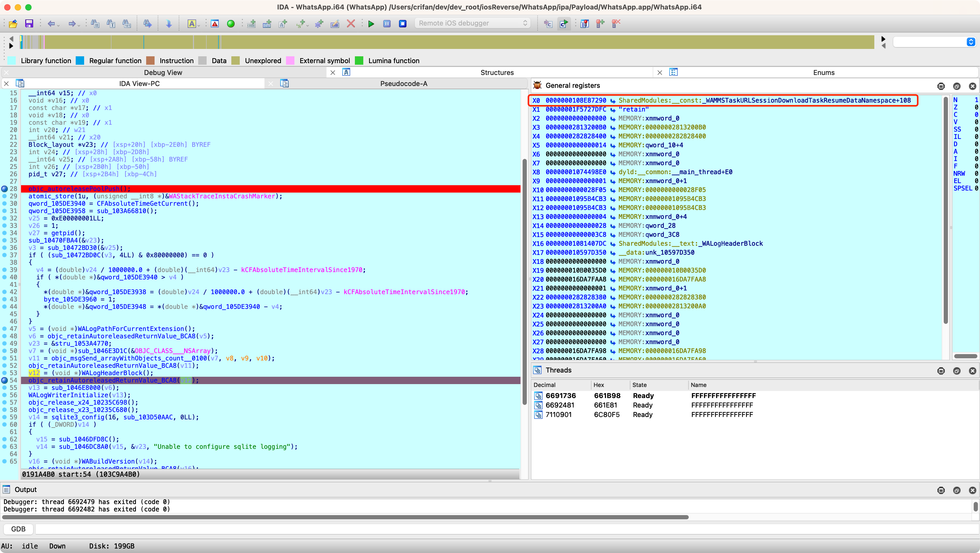The height and width of the screenshot is (553, 980).
Task: Switch to the IDA View-PC tab
Action: (139, 83)
